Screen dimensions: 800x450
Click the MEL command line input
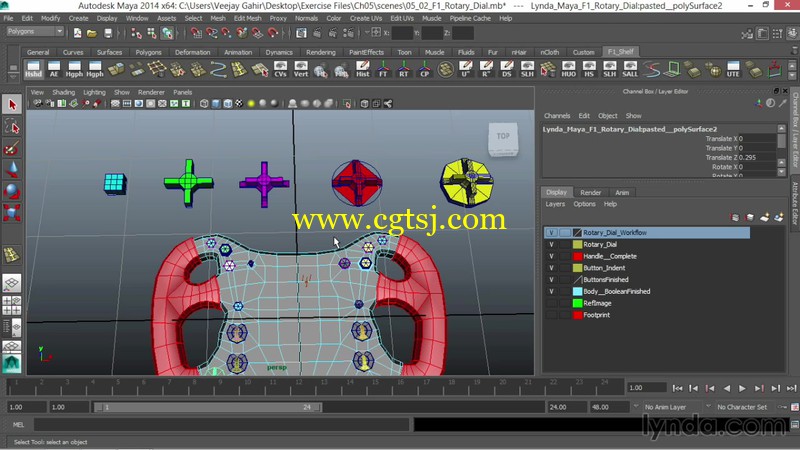[221, 424]
